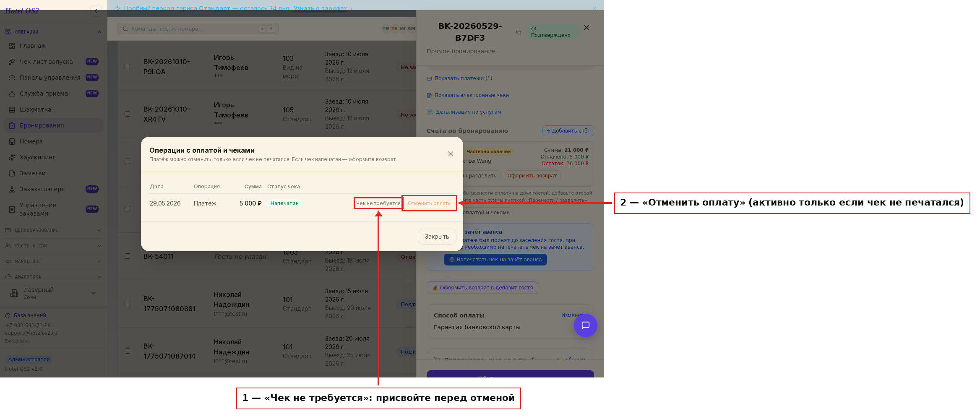Open the Лазурный Сочи hotel selector
Viewport: 980px width, 419px height.
[x=53, y=293]
